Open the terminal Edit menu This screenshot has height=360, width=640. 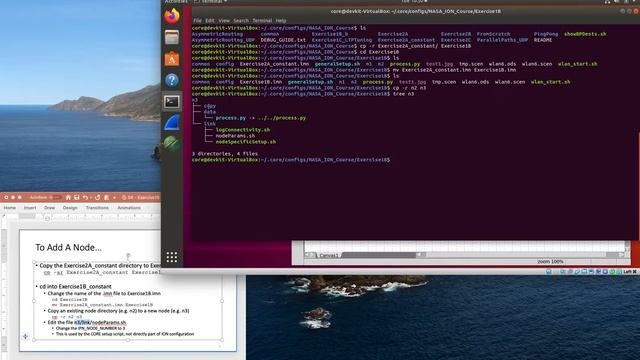210,20
